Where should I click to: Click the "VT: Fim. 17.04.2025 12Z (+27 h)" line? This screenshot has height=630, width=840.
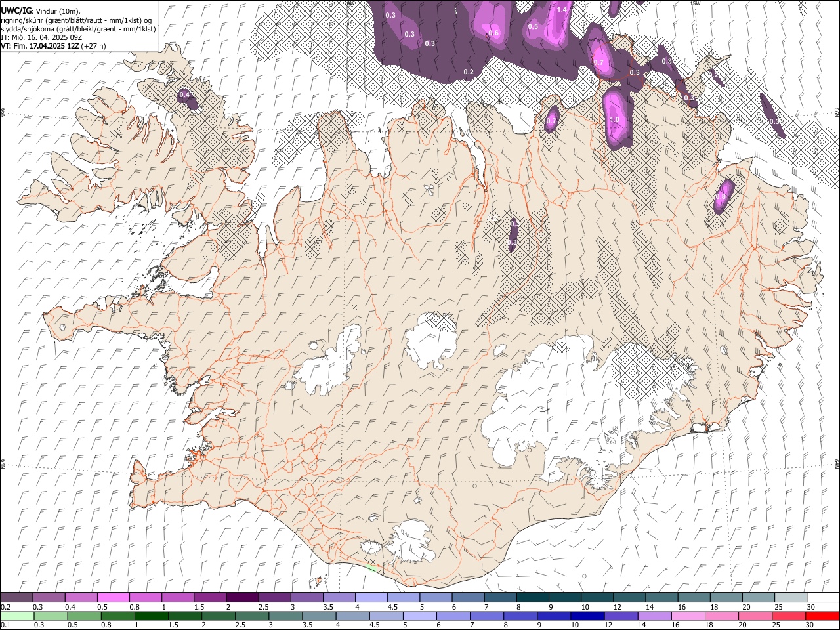(x=53, y=46)
